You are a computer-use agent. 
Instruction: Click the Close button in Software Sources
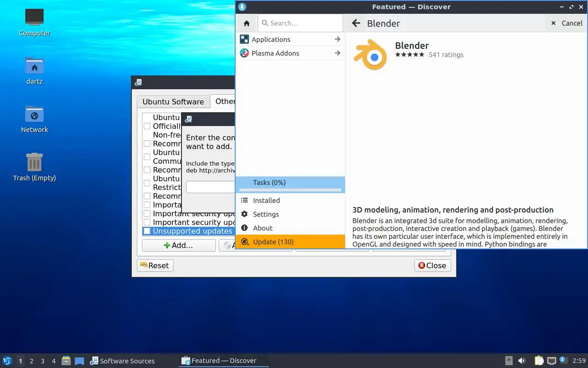(x=432, y=265)
